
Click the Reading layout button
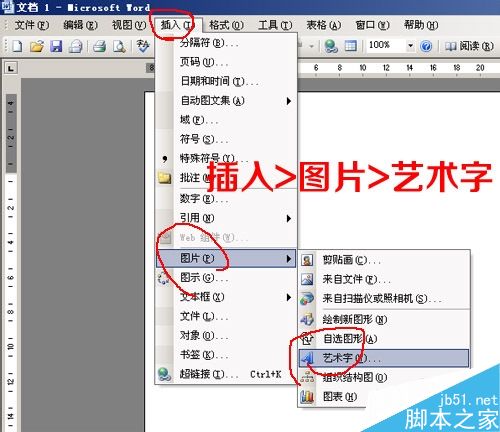(x=469, y=46)
